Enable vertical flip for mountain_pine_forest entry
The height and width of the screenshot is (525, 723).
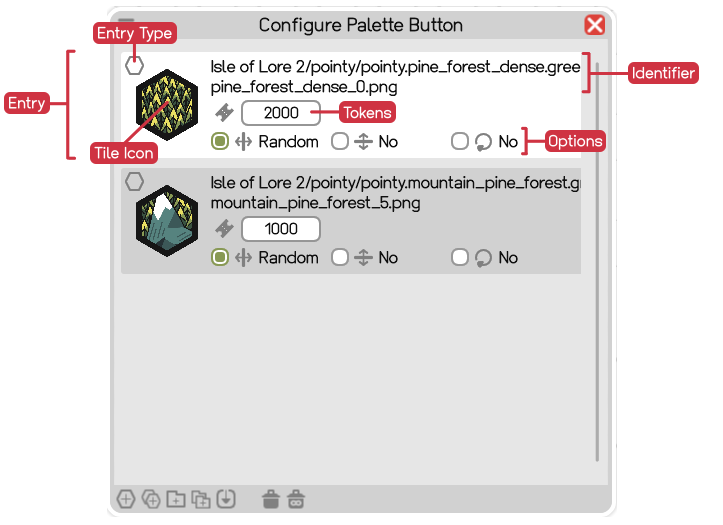point(340,258)
